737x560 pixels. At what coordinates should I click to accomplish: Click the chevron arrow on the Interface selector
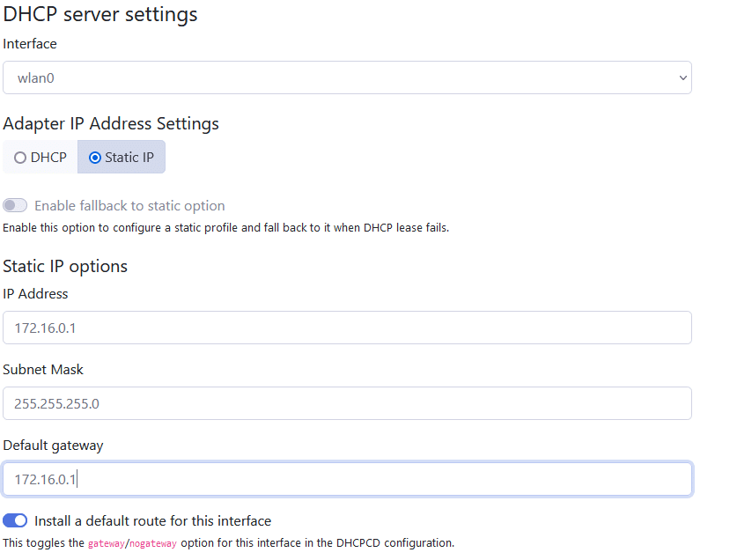[x=682, y=77]
